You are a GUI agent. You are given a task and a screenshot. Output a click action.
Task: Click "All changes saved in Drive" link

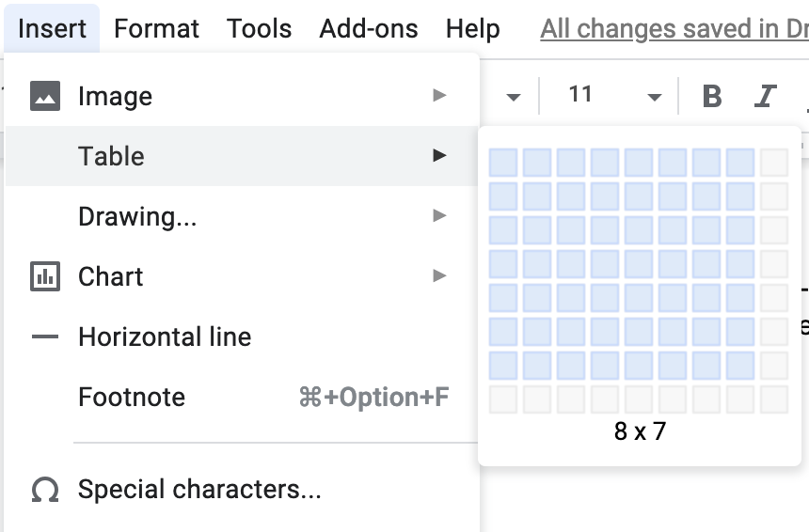pyautogui.click(x=674, y=28)
